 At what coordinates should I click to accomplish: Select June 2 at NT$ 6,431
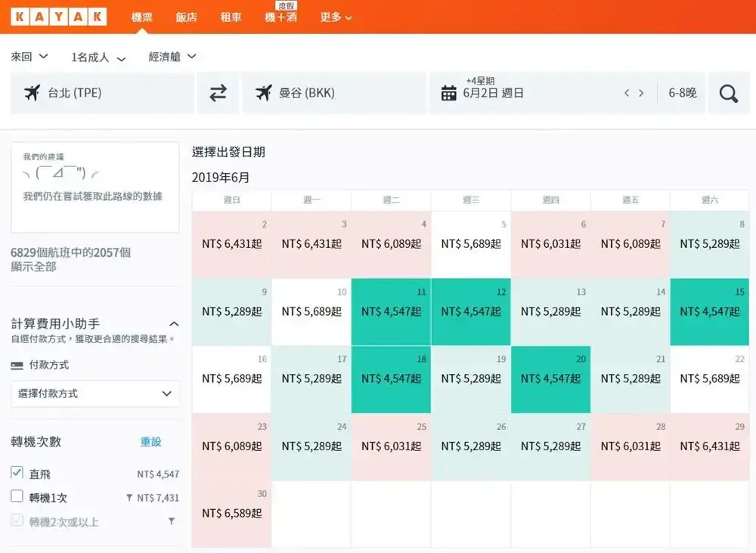point(231,244)
